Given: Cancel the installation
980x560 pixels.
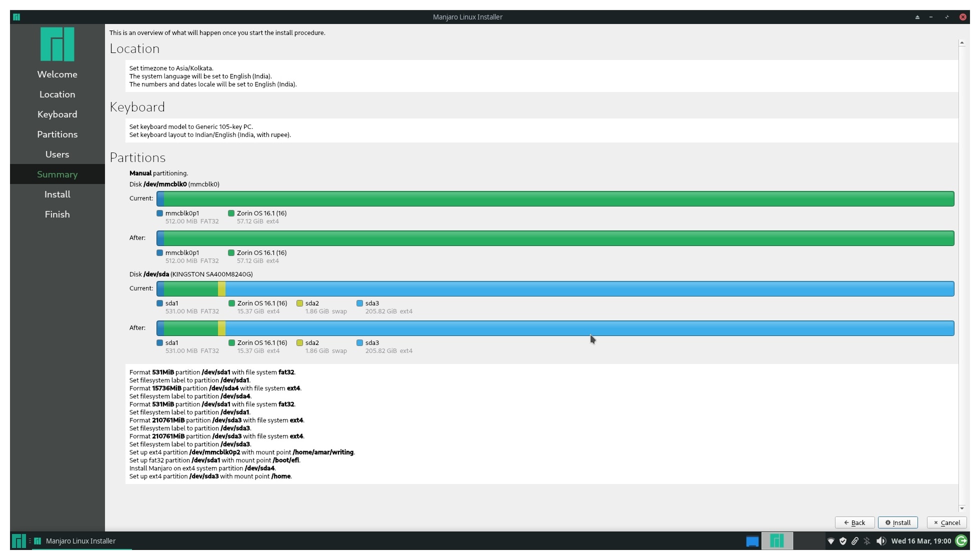Looking at the screenshot, I should 946,522.
